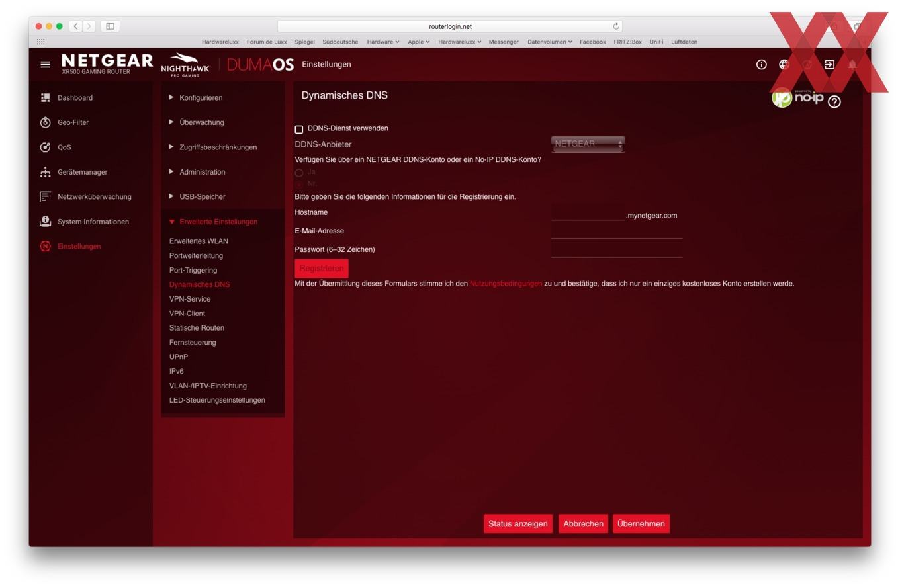Select Dynamisches DNS menu item
Viewport: 900px width, 588px height.
click(x=199, y=285)
